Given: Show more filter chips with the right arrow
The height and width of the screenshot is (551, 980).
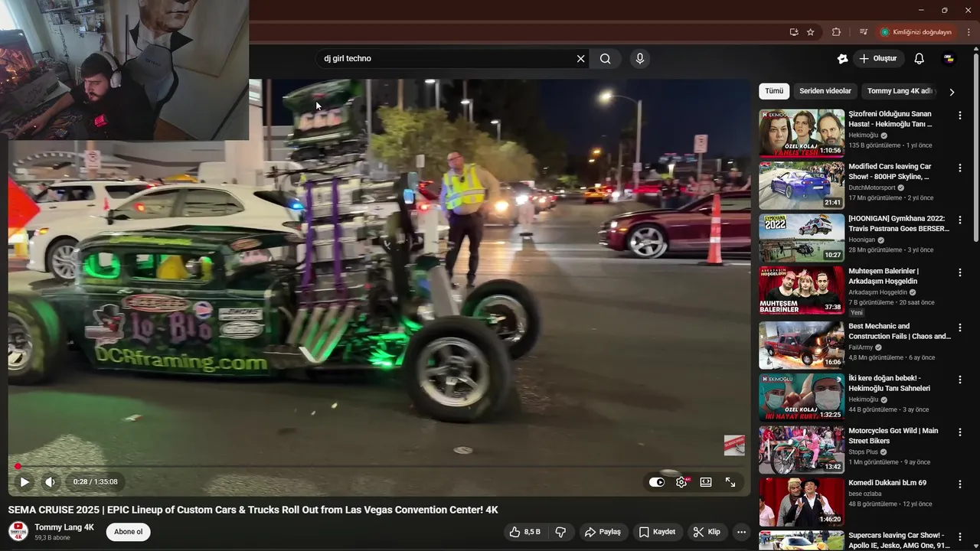Looking at the screenshot, I should pos(952,92).
